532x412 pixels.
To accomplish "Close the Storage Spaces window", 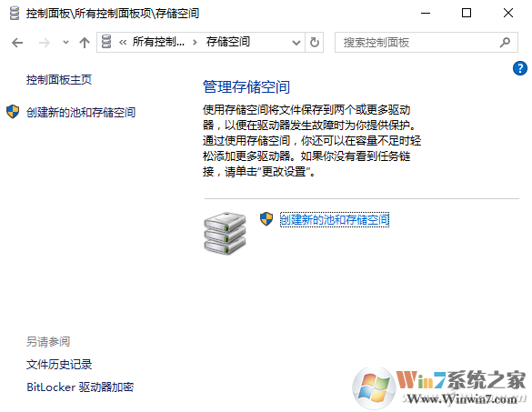I will point(508,14).
